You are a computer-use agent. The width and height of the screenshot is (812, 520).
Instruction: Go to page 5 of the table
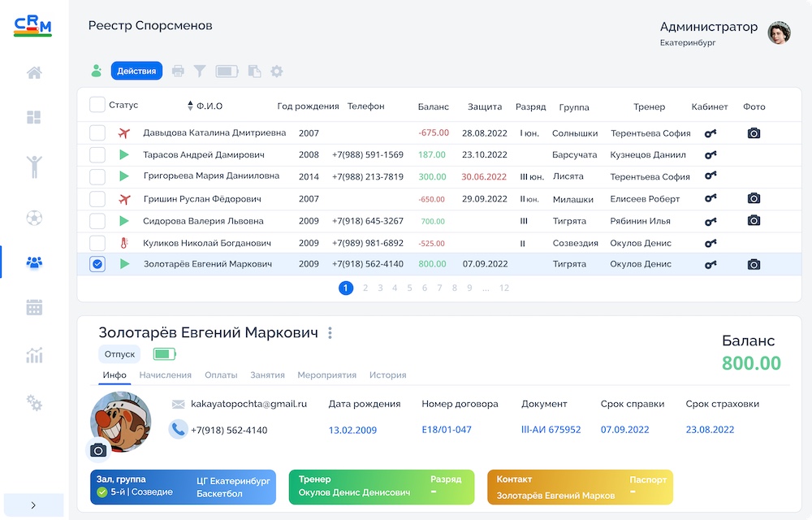(409, 288)
